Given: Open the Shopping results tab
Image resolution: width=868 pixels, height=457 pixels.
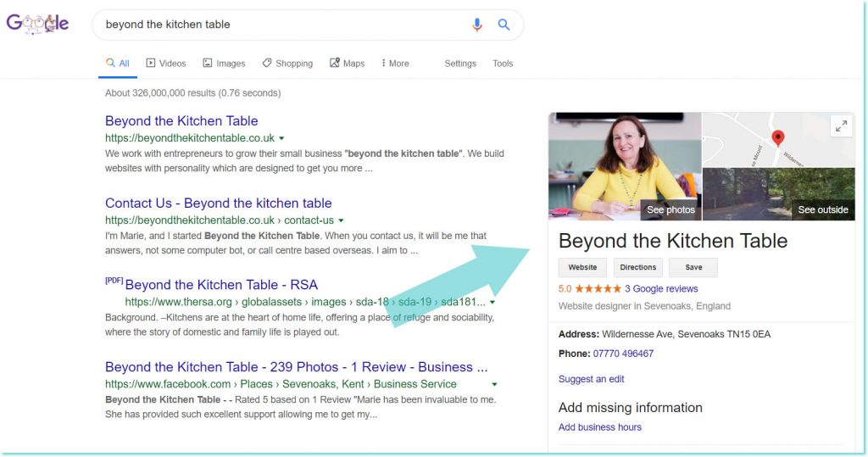Looking at the screenshot, I should coord(287,64).
